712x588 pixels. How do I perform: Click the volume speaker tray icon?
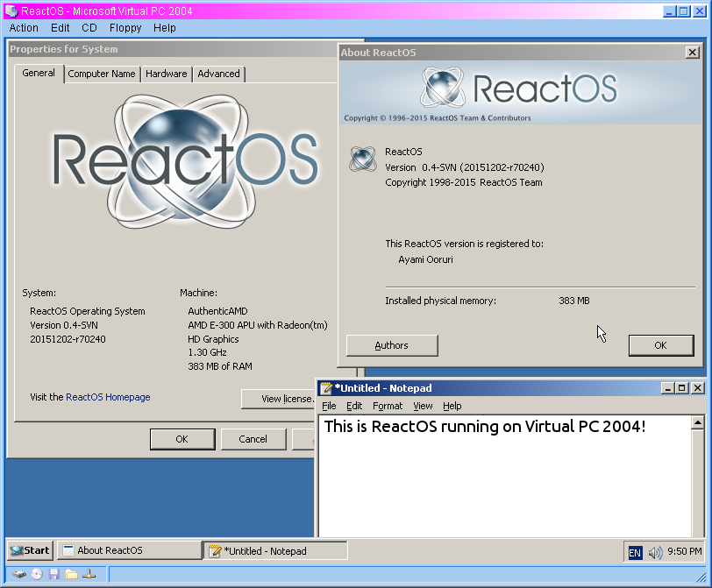coord(655,552)
